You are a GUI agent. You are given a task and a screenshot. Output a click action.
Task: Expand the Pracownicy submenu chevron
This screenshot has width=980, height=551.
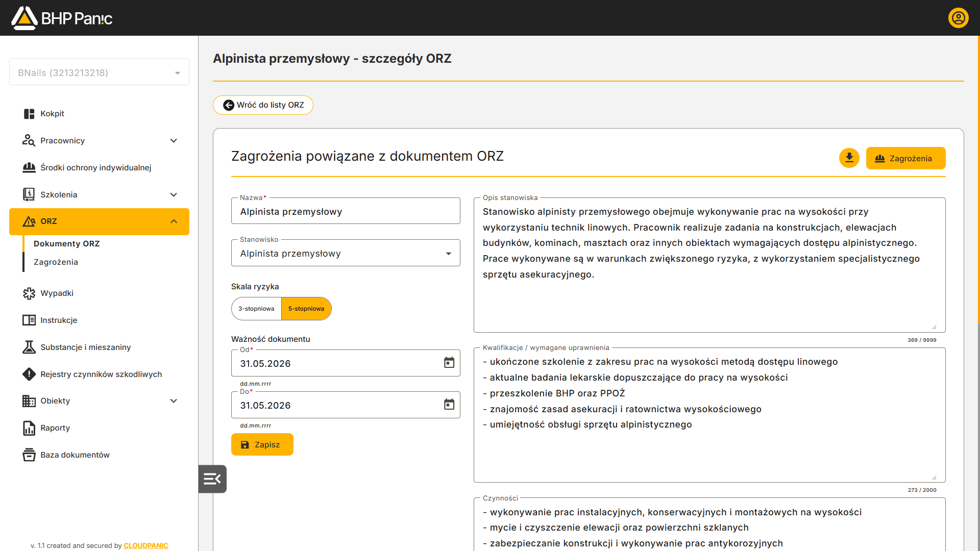174,140
